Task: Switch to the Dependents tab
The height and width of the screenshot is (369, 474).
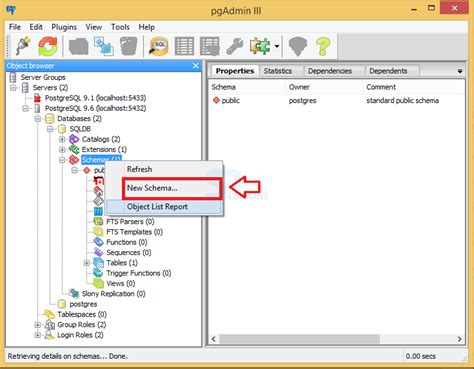Action: (x=388, y=71)
